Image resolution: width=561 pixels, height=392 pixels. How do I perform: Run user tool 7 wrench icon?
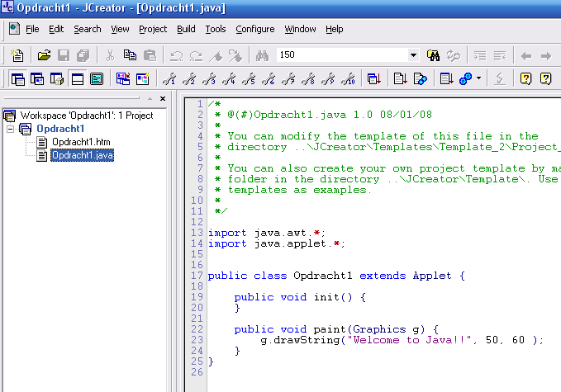(288, 78)
